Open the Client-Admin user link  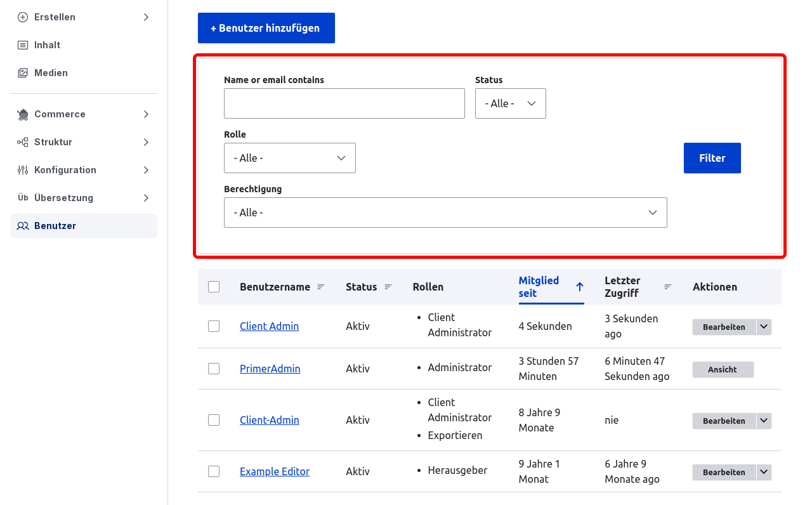pos(270,420)
